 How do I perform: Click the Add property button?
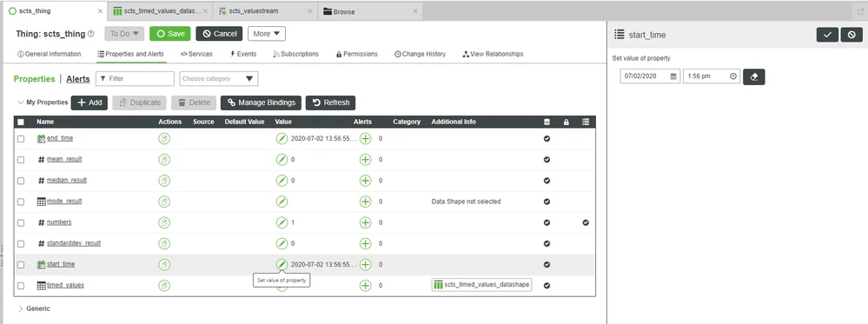89,102
